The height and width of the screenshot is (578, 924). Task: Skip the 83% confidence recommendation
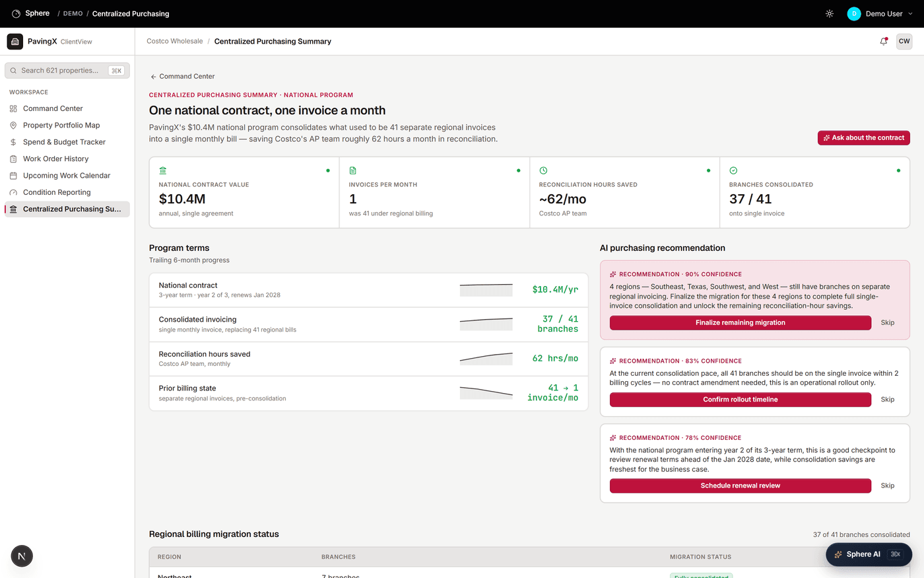[888, 399]
